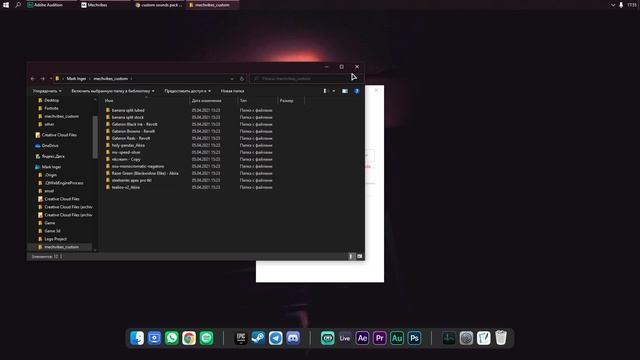
Task: Open After Effects from the dock
Action: point(362,338)
